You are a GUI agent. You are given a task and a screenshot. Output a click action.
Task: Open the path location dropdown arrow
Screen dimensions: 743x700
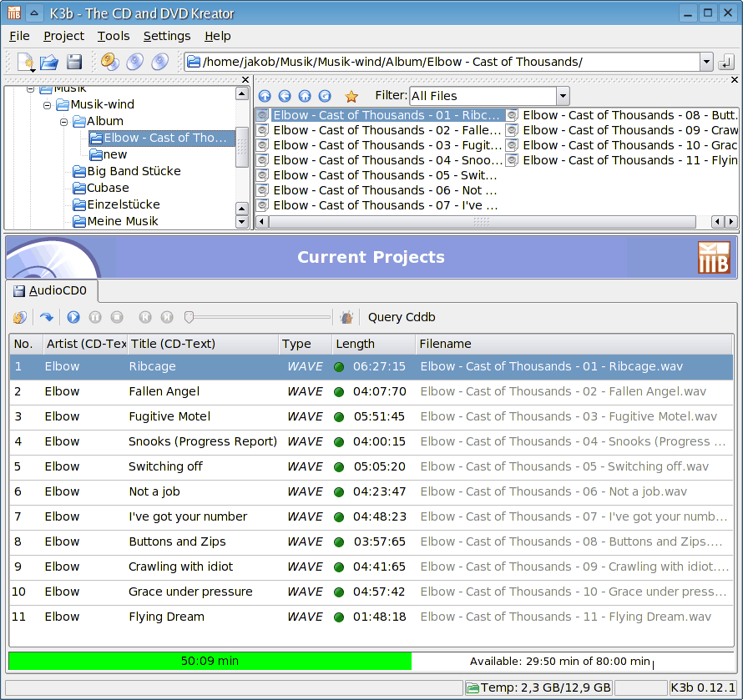pos(706,62)
